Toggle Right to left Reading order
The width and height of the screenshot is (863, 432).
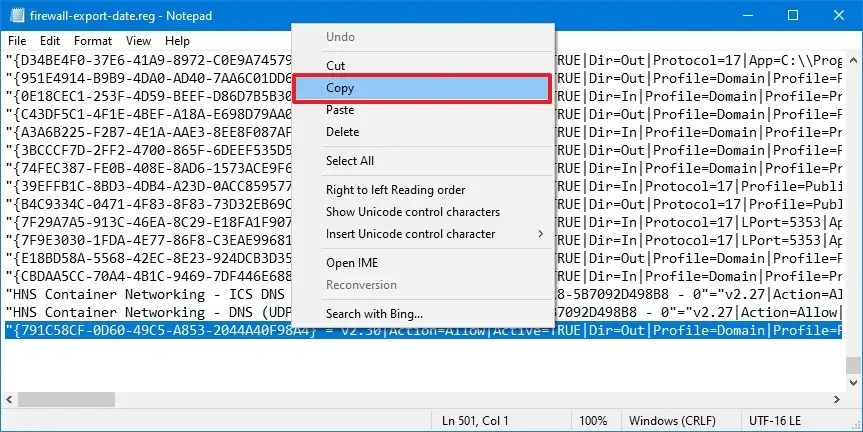(x=423, y=190)
